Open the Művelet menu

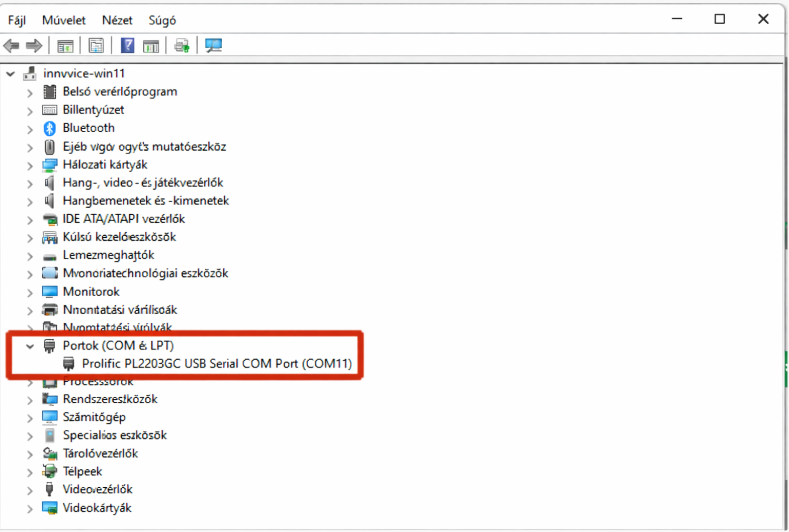pos(63,20)
